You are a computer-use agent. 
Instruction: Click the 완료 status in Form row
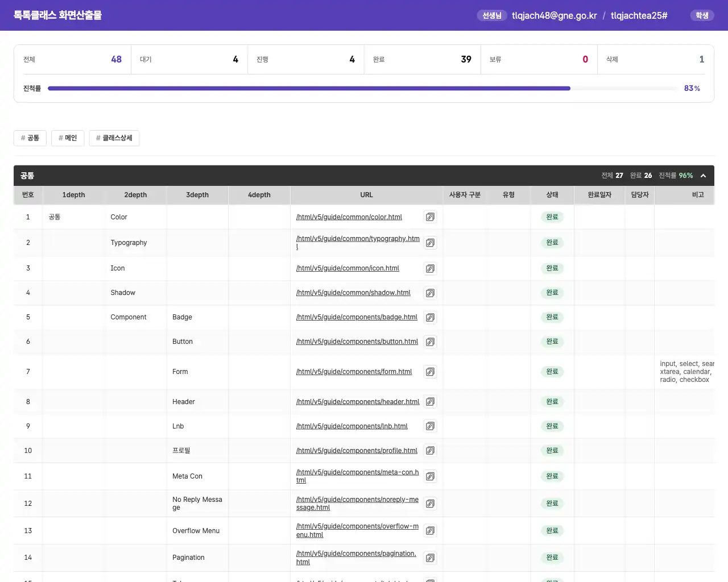click(552, 372)
